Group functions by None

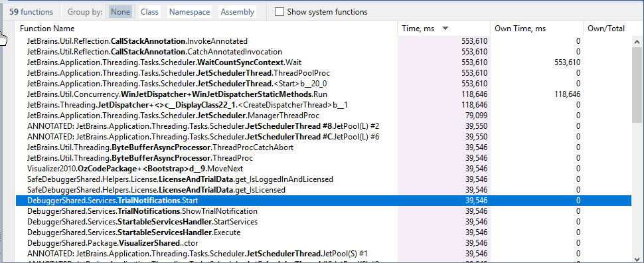tap(120, 12)
